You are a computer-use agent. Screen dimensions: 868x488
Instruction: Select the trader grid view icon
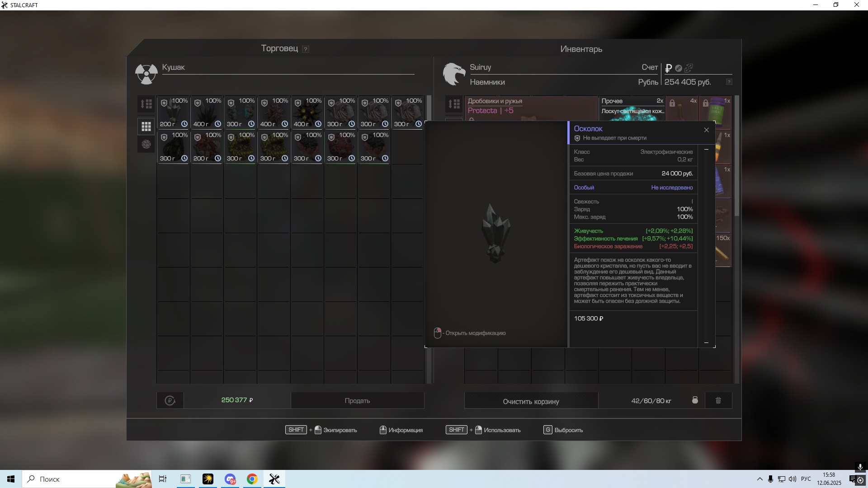146,127
